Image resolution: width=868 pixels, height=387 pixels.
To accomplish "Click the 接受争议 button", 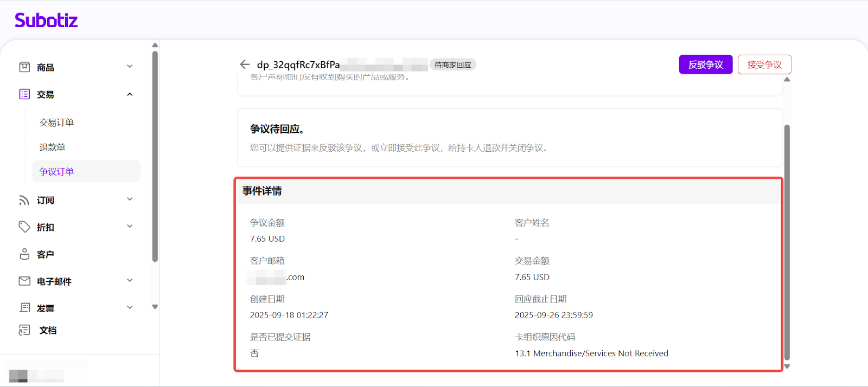I will [x=764, y=64].
